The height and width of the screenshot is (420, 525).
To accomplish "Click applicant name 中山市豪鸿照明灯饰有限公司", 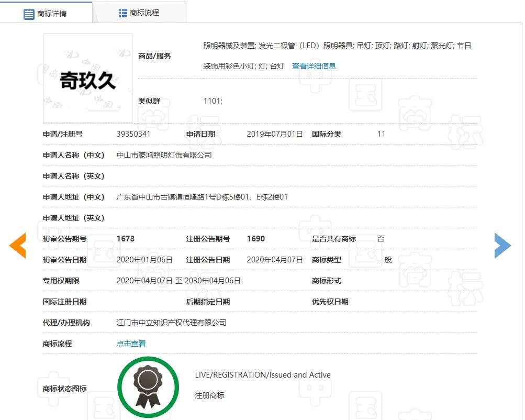I will 164,155.
